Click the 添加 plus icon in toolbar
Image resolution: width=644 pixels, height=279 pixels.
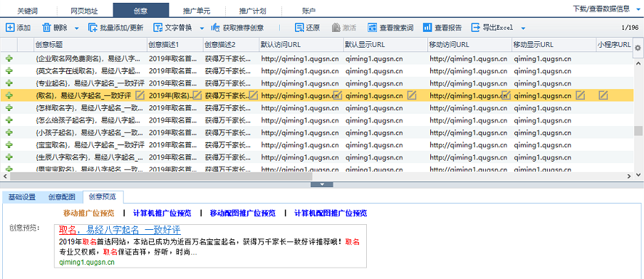pos(9,28)
